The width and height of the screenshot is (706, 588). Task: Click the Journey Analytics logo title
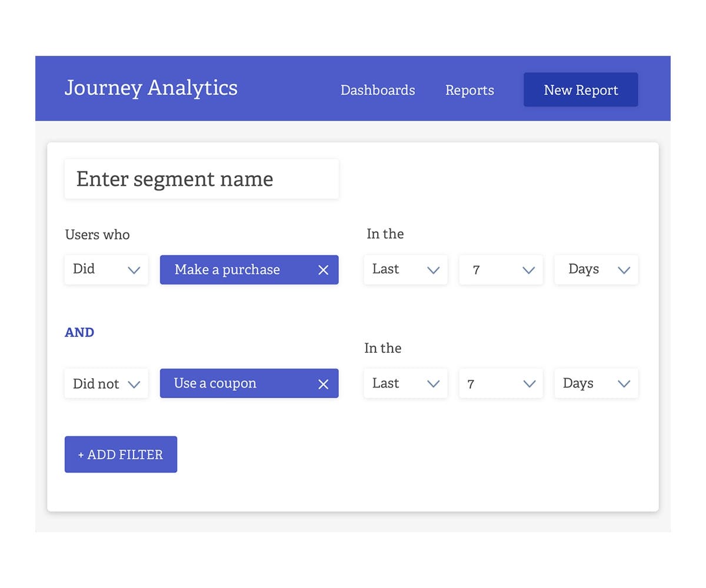pos(151,88)
